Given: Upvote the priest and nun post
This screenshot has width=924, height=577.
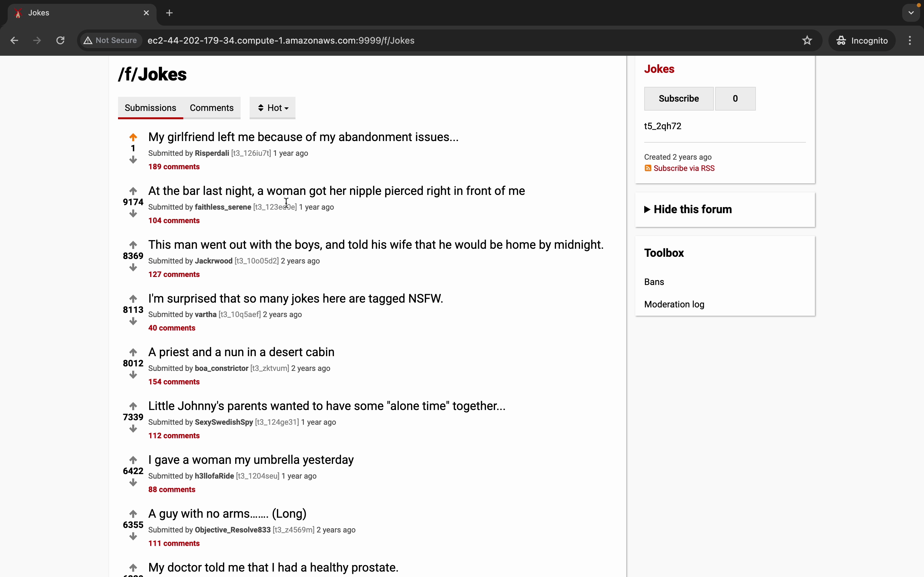Looking at the screenshot, I should tap(133, 352).
